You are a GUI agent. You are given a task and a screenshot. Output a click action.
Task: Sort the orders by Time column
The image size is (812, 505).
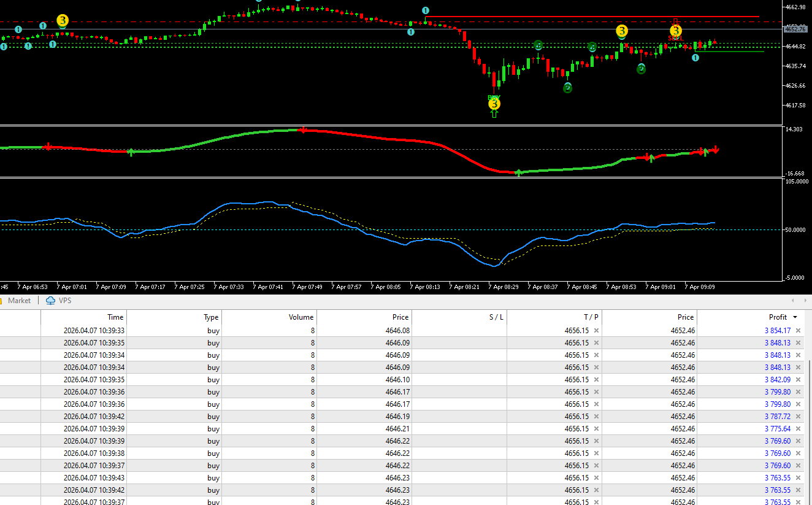pos(115,317)
